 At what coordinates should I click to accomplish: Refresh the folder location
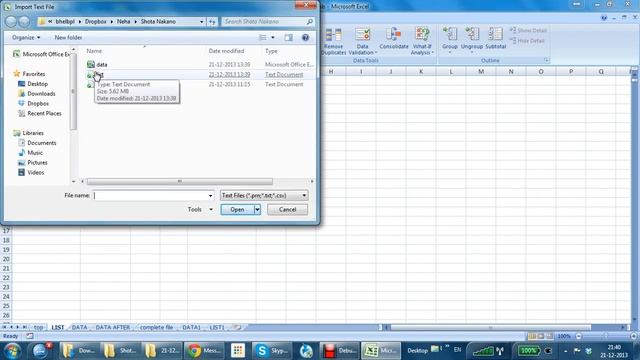coord(212,22)
